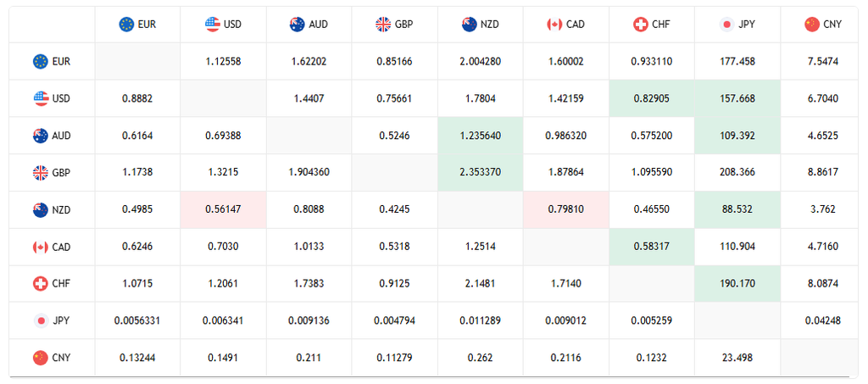This screenshot has height=384, width=868.
Task: Click the CNY/CAD rate 0.2116
Action: [x=565, y=358]
